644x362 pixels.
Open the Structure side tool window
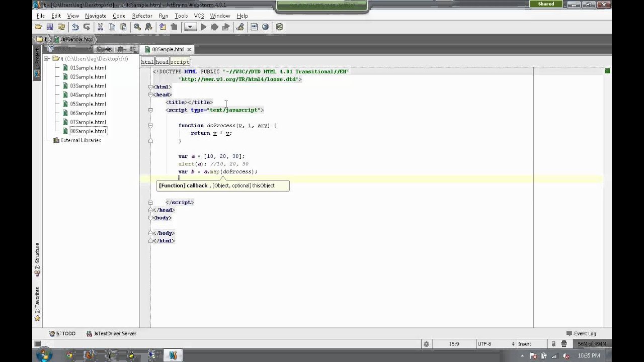pyautogui.click(x=37, y=259)
